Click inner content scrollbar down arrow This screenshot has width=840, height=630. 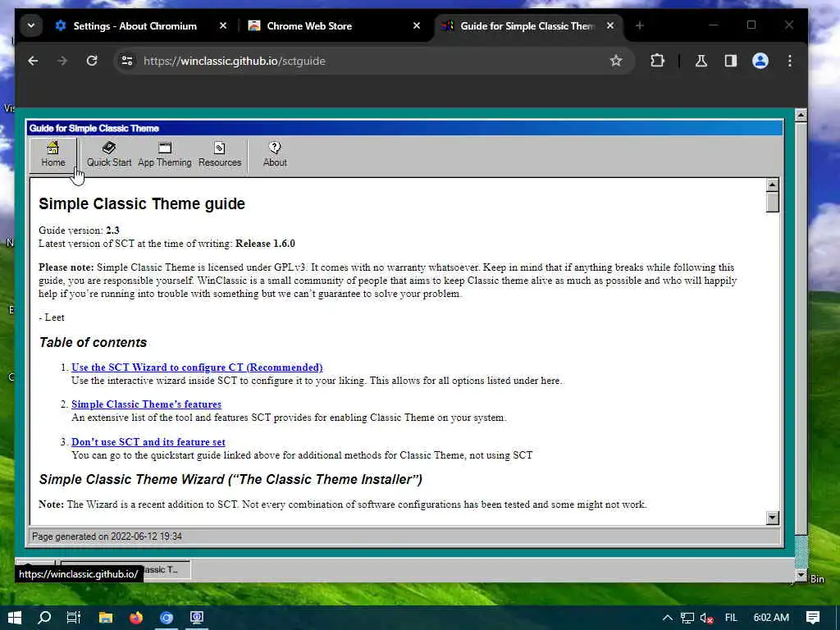click(x=773, y=518)
